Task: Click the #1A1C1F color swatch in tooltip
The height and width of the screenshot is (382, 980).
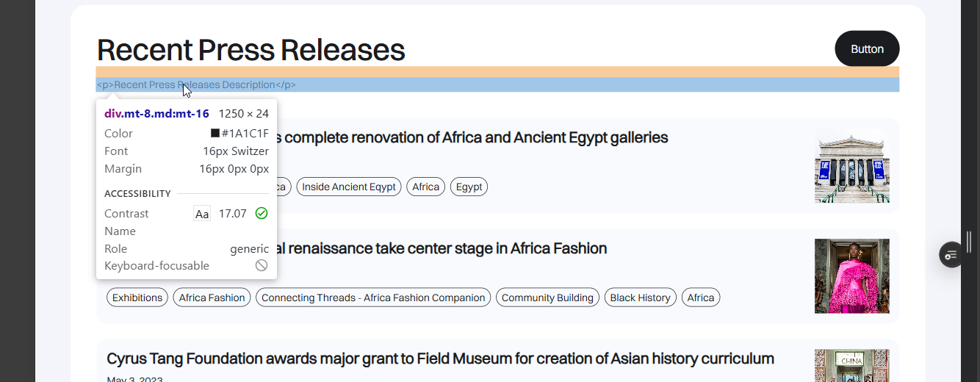Action: pyautogui.click(x=215, y=133)
